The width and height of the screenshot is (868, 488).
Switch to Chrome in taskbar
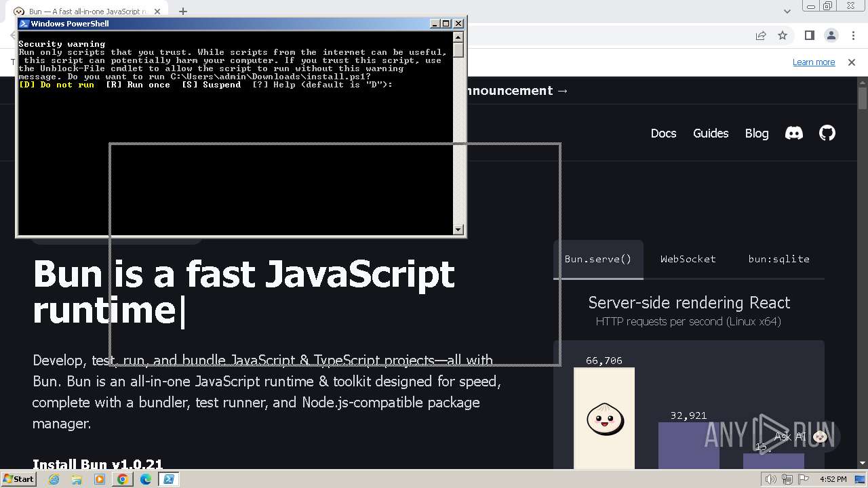point(123,479)
